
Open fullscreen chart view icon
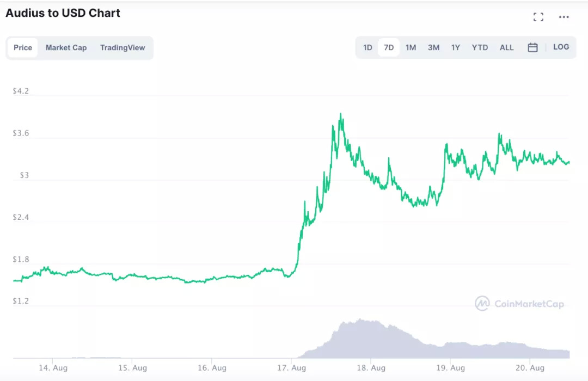(x=538, y=17)
